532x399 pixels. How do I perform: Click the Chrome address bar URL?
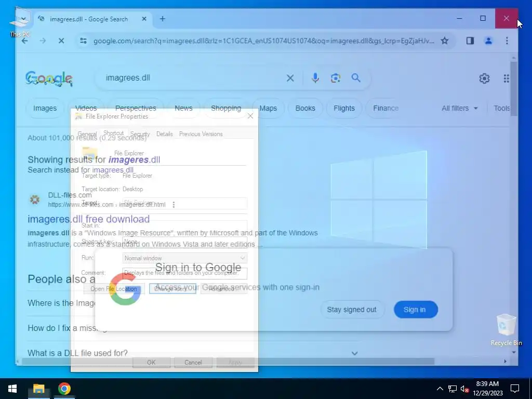(x=263, y=41)
